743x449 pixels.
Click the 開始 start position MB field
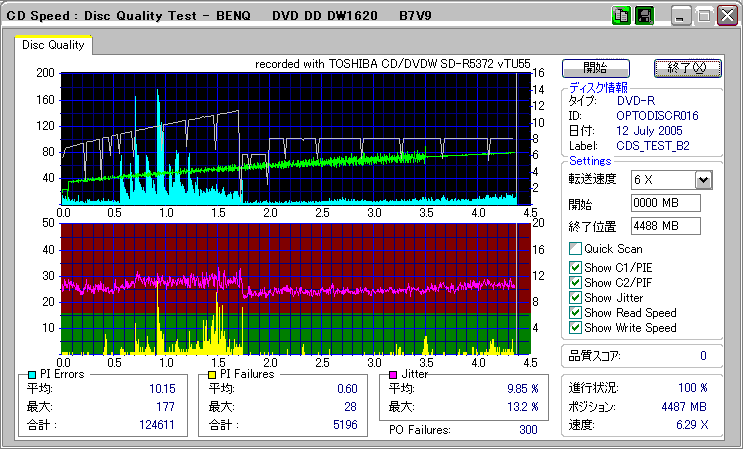click(x=666, y=203)
